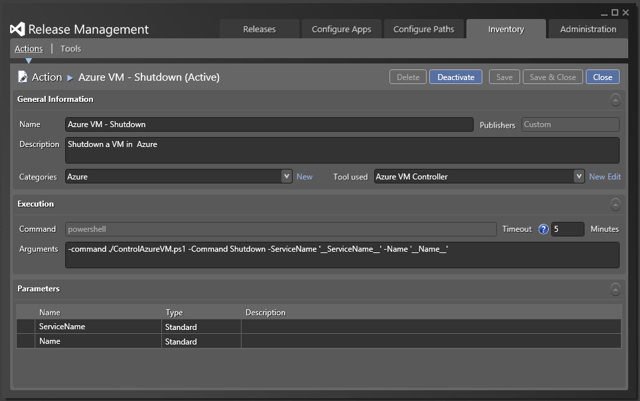Switch to the Configure Apps tab
Viewport: 640px width, 401px height.
click(x=341, y=29)
